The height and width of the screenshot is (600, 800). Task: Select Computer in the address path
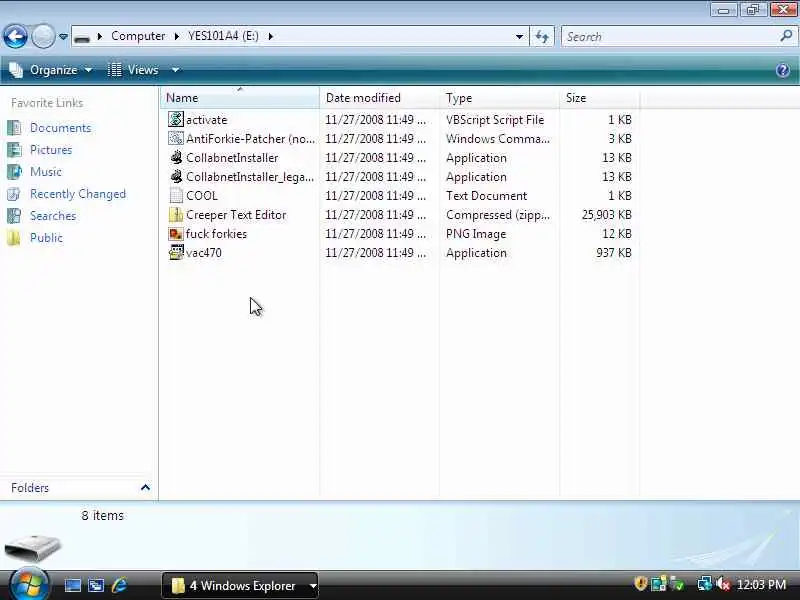point(138,36)
